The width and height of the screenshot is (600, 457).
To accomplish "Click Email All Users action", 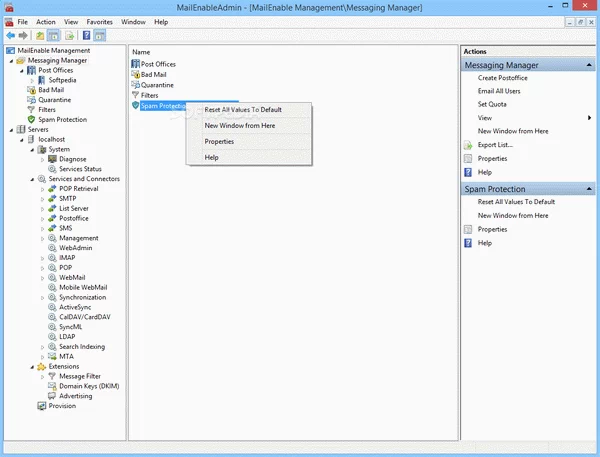I will pyautogui.click(x=499, y=91).
